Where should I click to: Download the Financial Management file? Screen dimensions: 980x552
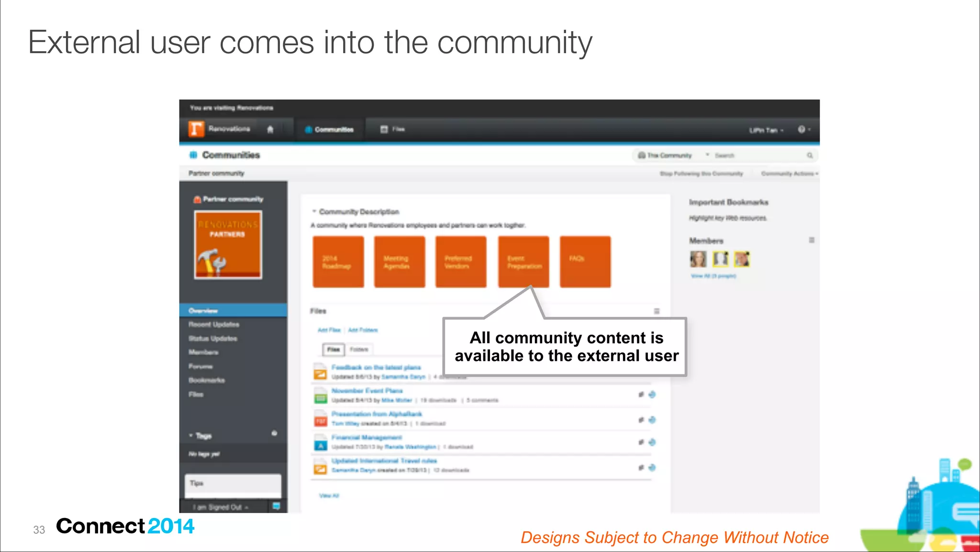(652, 442)
